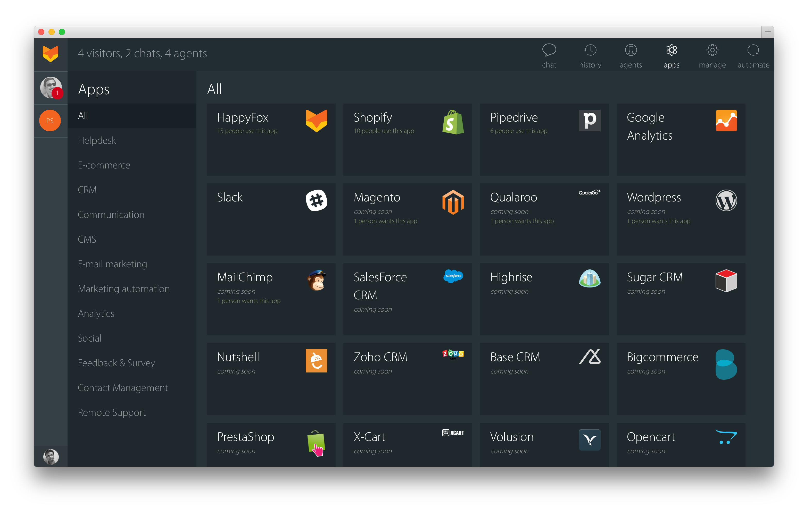Select the E-commerce category
The width and height of the screenshot is (812, 509).
[x=104, y=165]
